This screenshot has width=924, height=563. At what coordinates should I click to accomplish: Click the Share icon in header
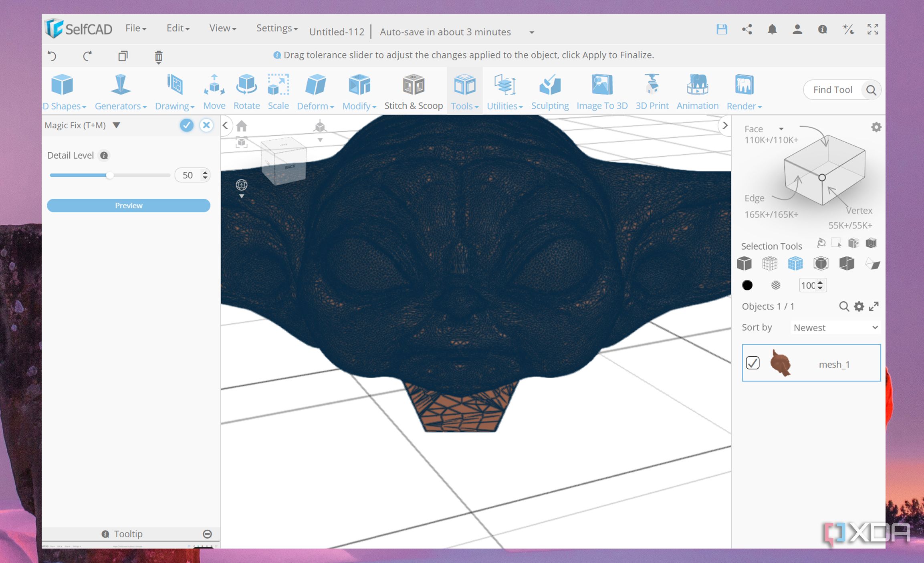tap(747, 29)
